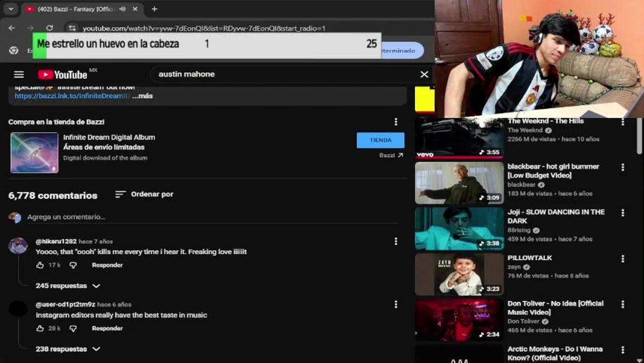Open options for Don Toliver No Idea
The image size is (644, 363).
(623, 305)
